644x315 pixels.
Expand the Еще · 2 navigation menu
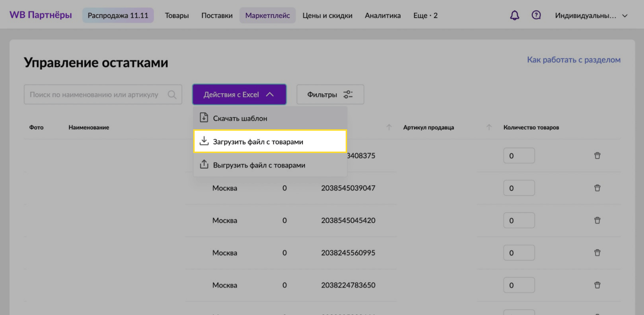click(x=425, y=15)
